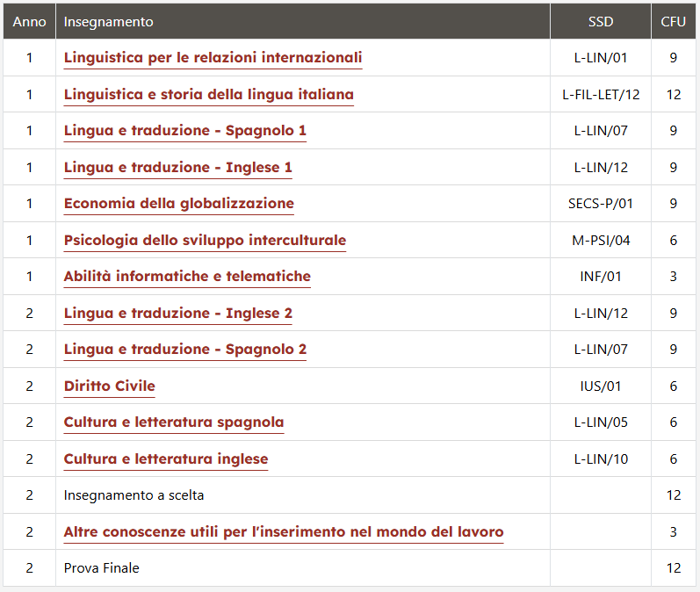Click the CFU column header
700x592 pixels.
coord(674,22)
